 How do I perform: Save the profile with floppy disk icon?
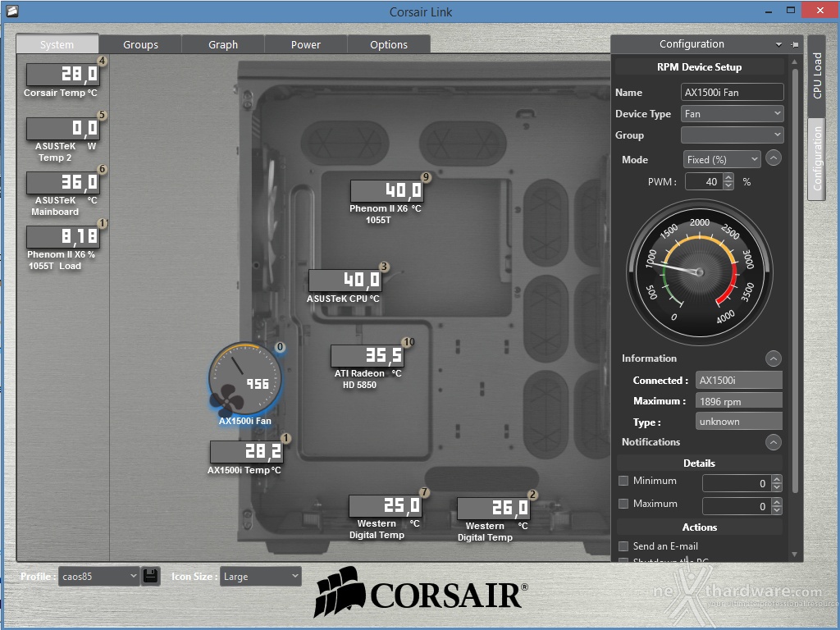(x=151, y=576)
